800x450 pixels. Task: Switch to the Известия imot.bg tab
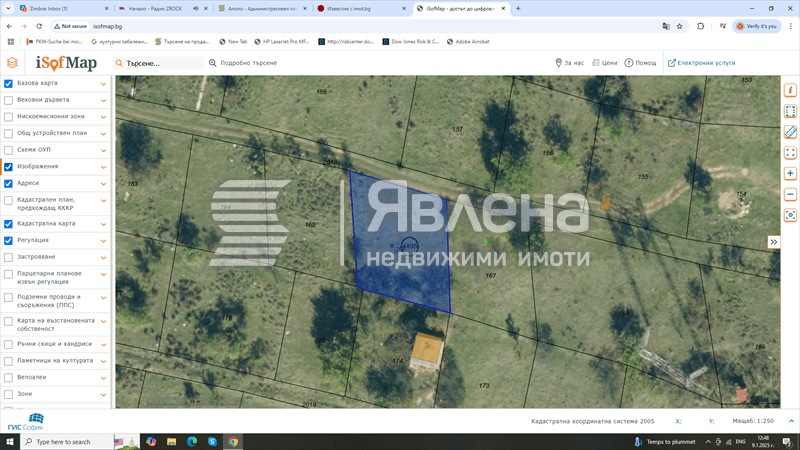tap(360, 9)
